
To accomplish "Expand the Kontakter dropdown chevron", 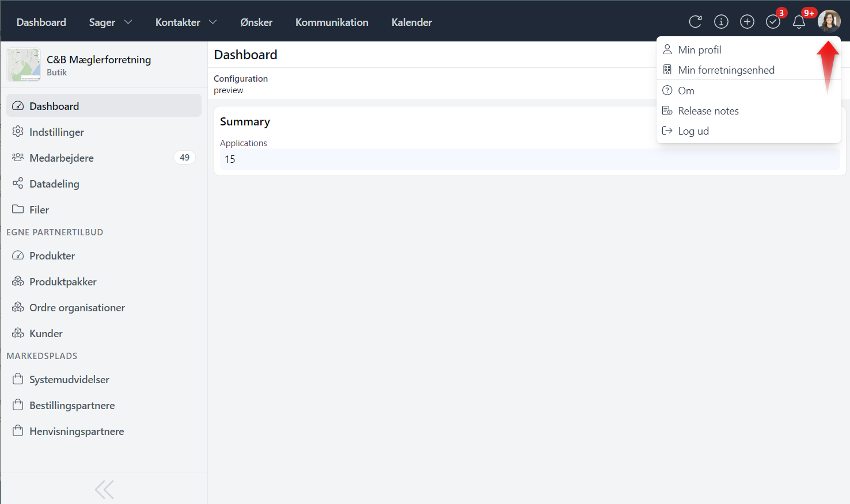I will tap(213, 22).
